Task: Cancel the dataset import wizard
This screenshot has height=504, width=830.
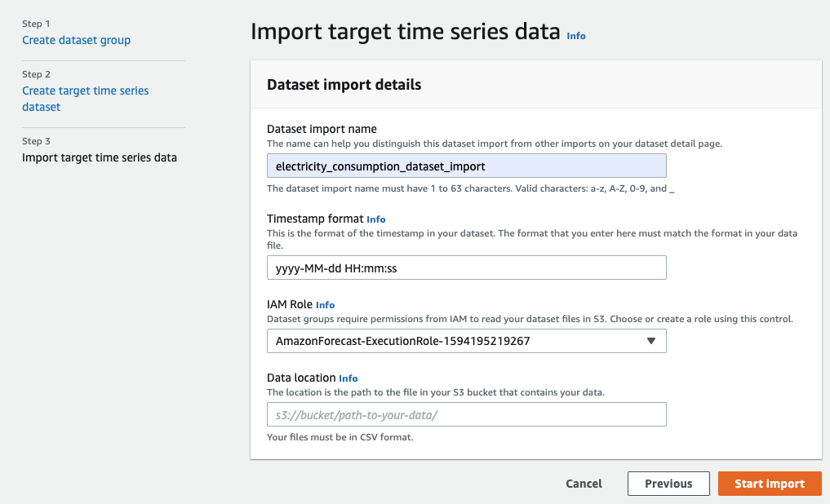Action: tap(584, 484)
